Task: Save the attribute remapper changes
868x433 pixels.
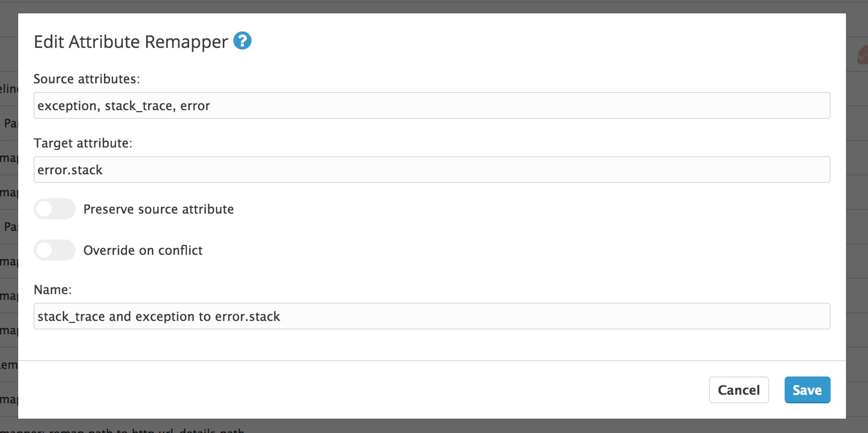Action: pos(807,390)
